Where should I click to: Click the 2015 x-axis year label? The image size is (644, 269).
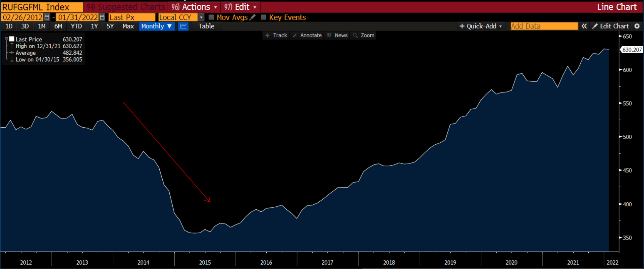click(205, 262)
